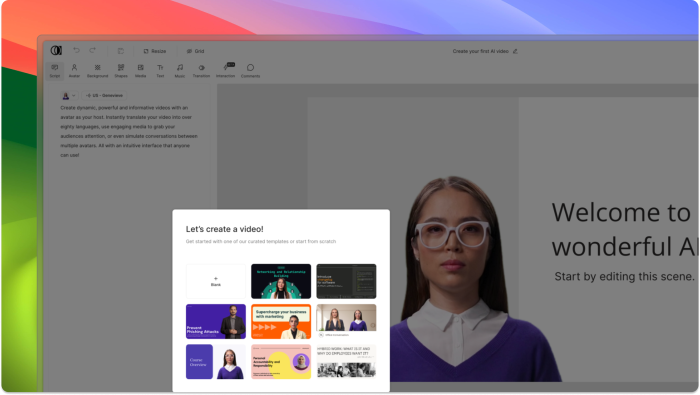Click the app logo icon
The image size is (700, 395).
coord(56,50)
